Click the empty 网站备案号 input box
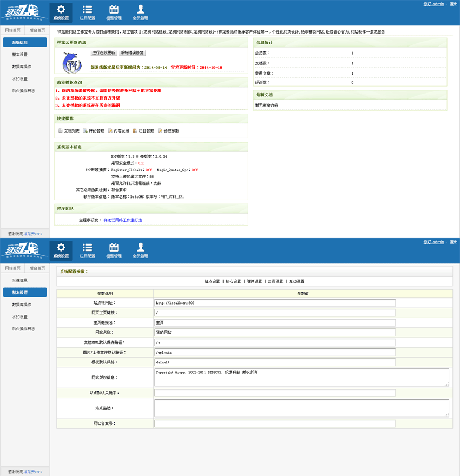Screen dimensions: 460x476 [274, 424]
